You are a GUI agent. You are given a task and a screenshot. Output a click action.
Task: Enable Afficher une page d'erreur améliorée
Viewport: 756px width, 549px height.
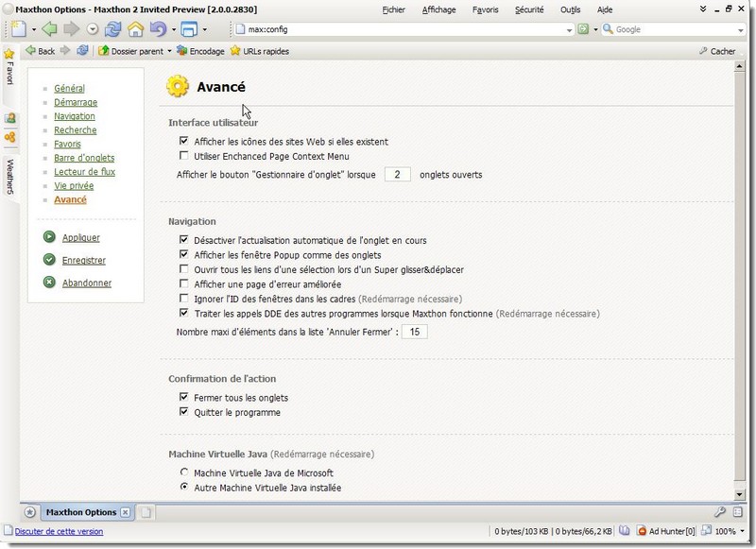coord(183,283)
